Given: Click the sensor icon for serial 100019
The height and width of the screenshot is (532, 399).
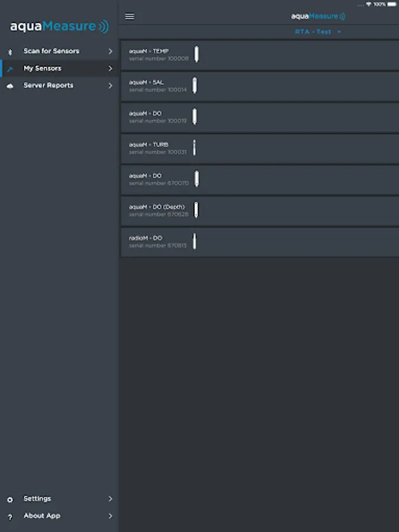Looking at the screenshot, I should (x=194, y=116).
